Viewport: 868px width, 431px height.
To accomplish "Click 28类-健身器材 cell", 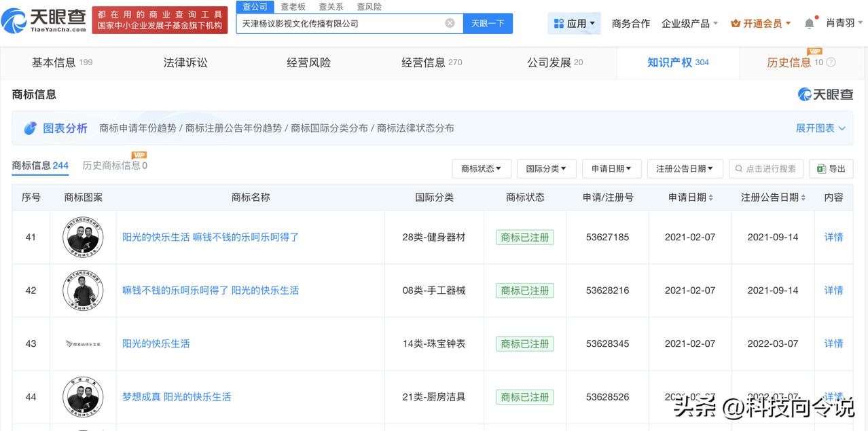I will 434,237.
